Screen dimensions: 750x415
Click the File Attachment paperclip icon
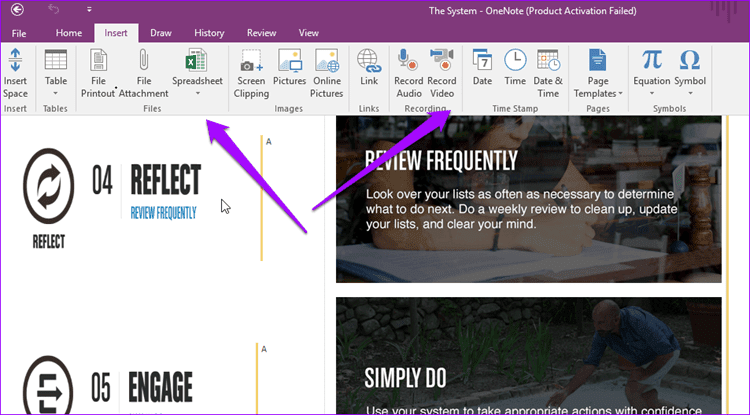pyautogui.click(x=143, y=60)
